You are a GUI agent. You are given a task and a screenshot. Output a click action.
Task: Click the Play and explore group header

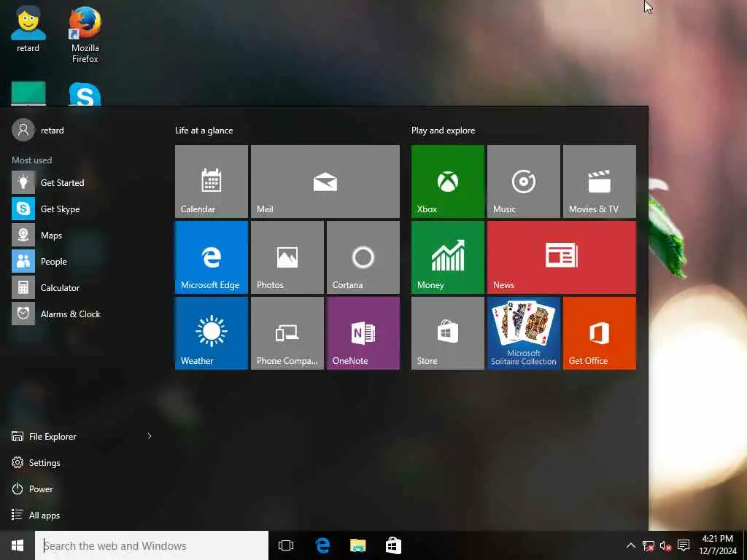click(443, 131)
